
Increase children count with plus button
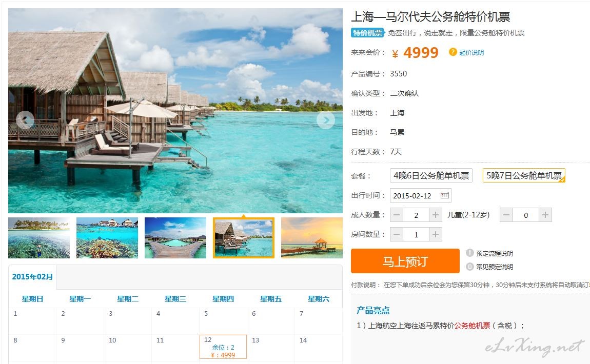pos(545,215)
